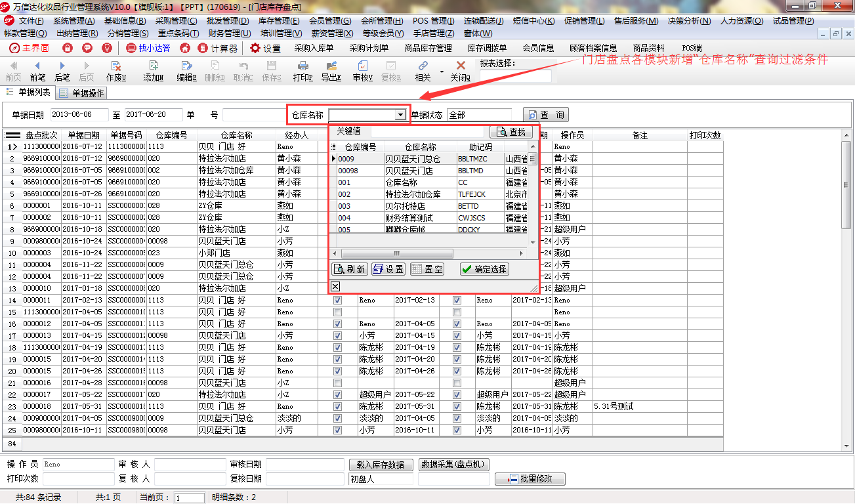Go to next record 后笔
The height and width of the screenshot is (504, 855).
pyautogui.click(x=62, y=71)
